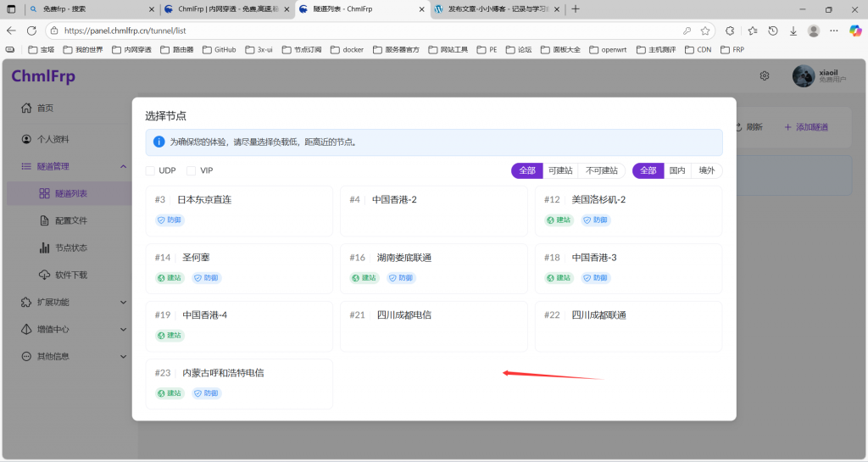Click the 配置文件 document icon
This screenshot has width=868, height=462.
45,220
